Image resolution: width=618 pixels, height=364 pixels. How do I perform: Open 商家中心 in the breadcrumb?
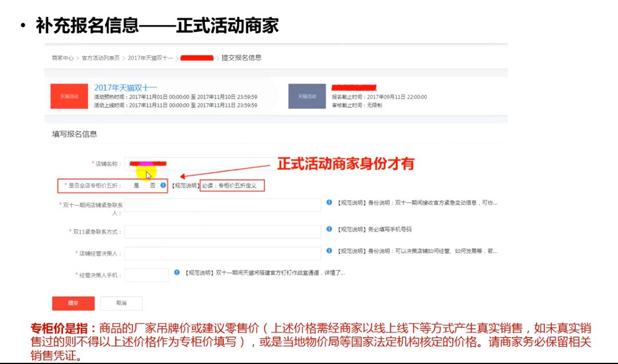[x=63, y=58]
